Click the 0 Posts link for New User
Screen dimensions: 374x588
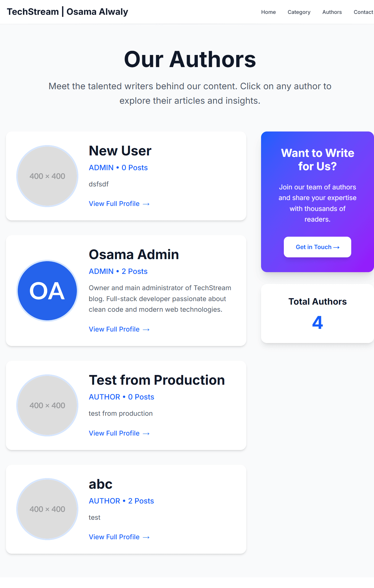(135, 168)
